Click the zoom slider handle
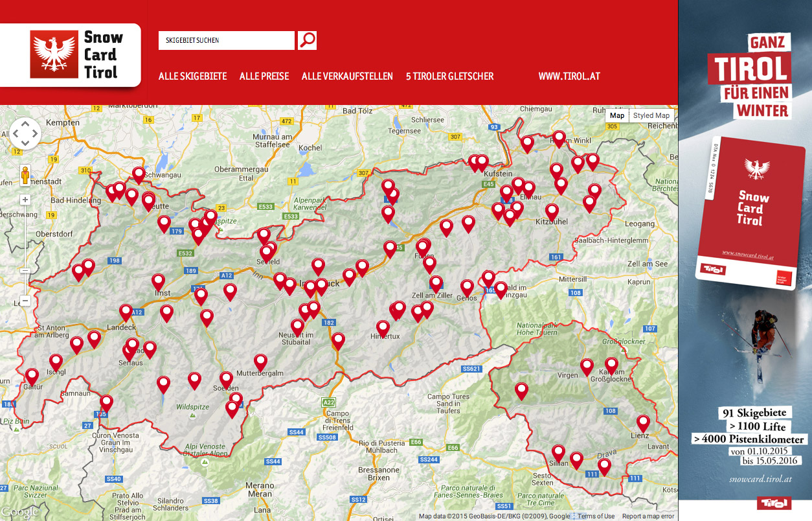The height and width of the screenshot is (521, 812). click(x=25, y=270)
